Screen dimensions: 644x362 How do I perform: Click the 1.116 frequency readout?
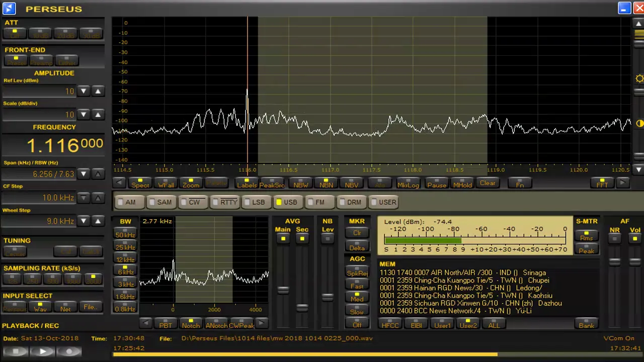click(x=64, y=146)
